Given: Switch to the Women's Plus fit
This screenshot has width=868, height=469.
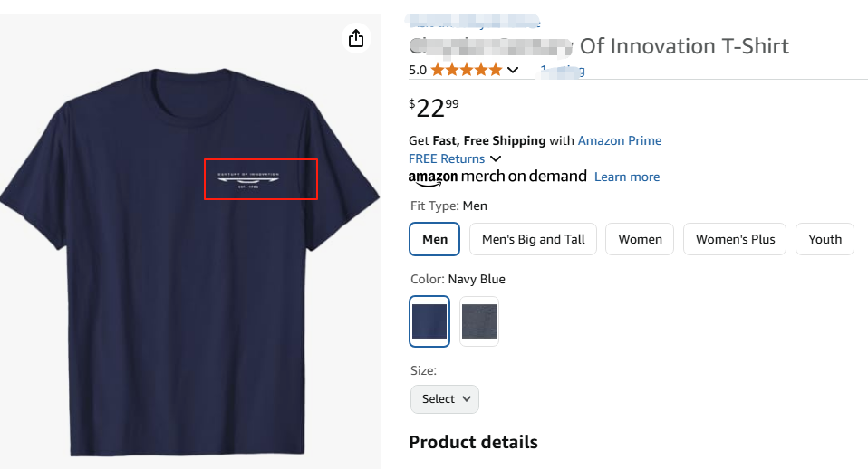Looking at the screenshot, I should point(735,239).
